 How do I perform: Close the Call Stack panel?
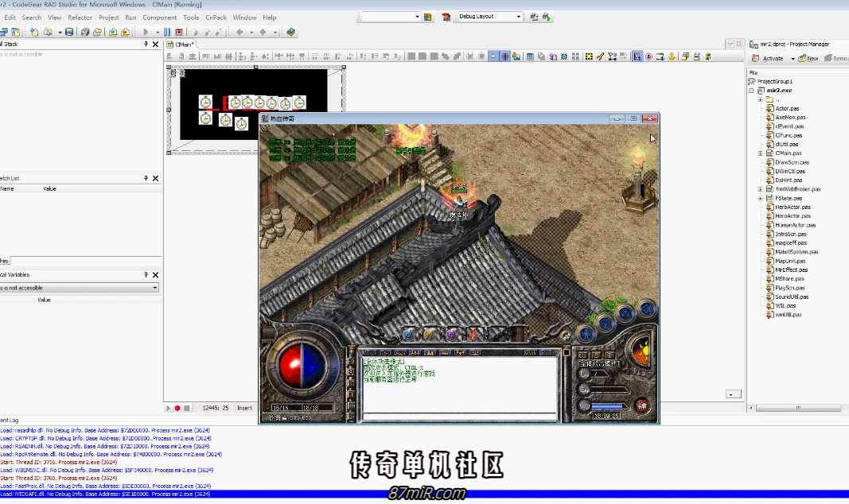coord(156,45)
